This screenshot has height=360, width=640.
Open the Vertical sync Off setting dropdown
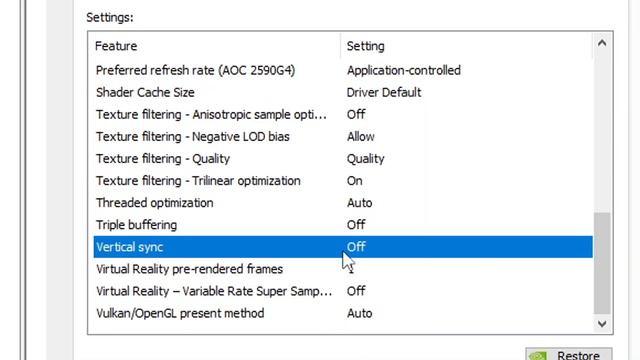[356, 247]
